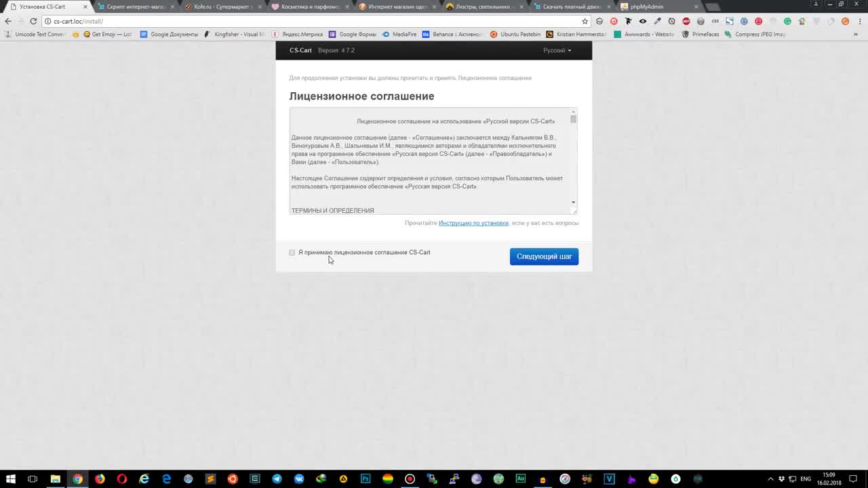Launch Microsoft Edge from the taskbar
The width and height of the screenshot is (868, 488).
click(x=166, y=479)
